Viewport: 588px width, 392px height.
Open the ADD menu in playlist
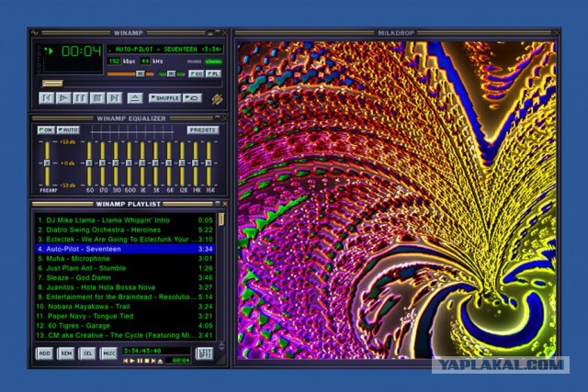click(x=45, y=353)
